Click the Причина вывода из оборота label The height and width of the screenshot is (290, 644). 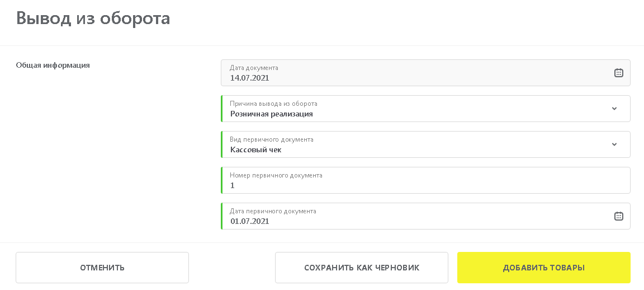273,104
